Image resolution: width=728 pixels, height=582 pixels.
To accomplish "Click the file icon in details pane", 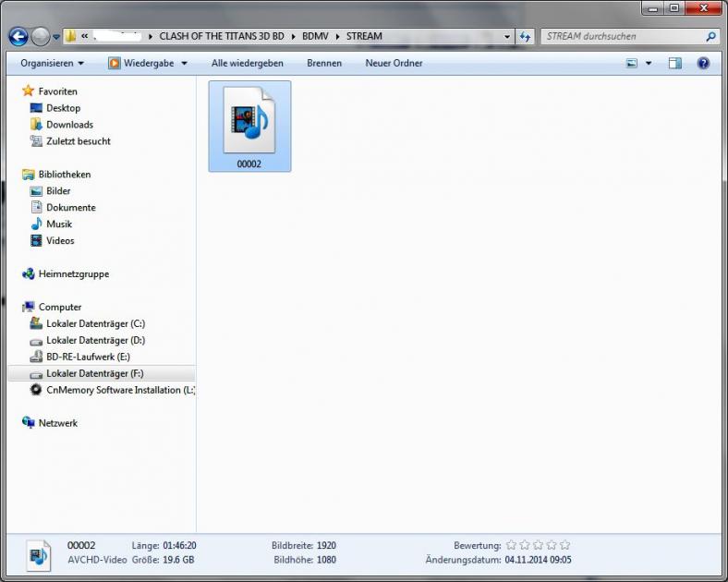I will click(x=38, y=555).
